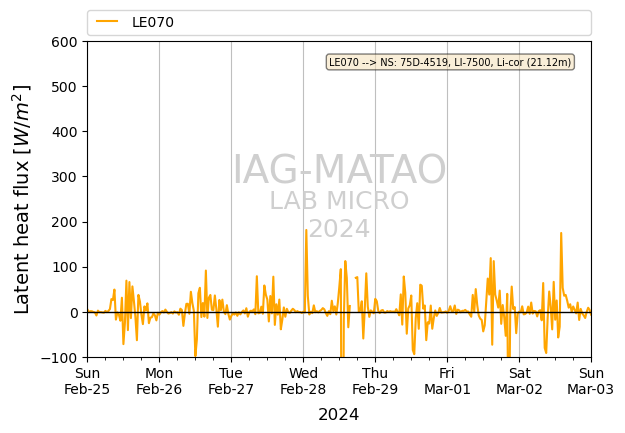Click the y-axis tick label 300

click(x=64, y=177)
